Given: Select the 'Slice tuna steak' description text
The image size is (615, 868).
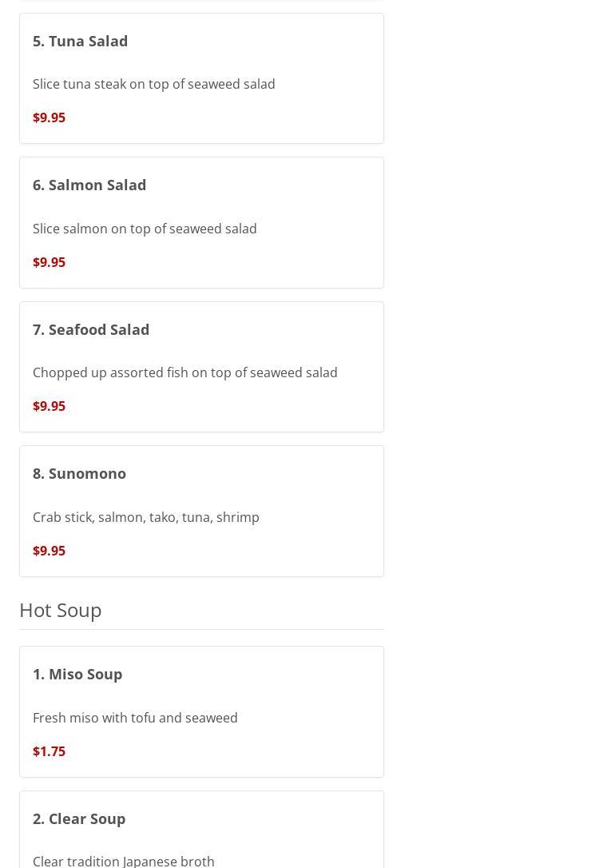Looking at the screenshot, I should 153,84.
